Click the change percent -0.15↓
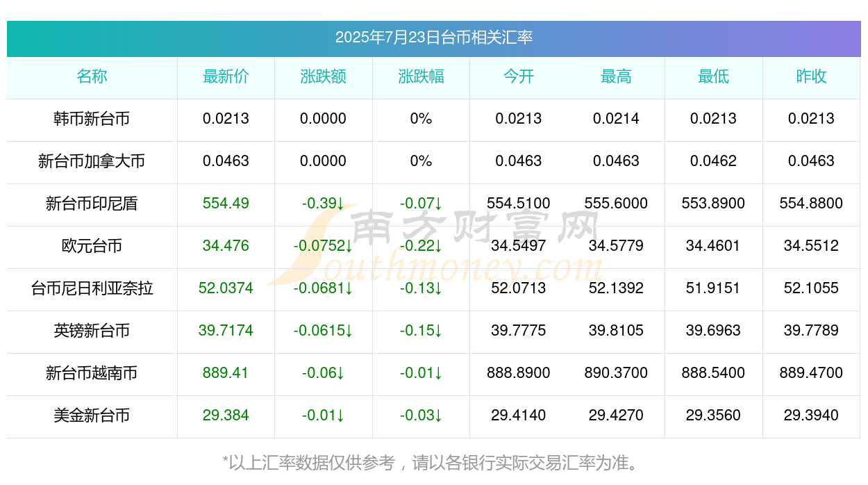The height and width of the screenshot is (485, 868). 421,331
